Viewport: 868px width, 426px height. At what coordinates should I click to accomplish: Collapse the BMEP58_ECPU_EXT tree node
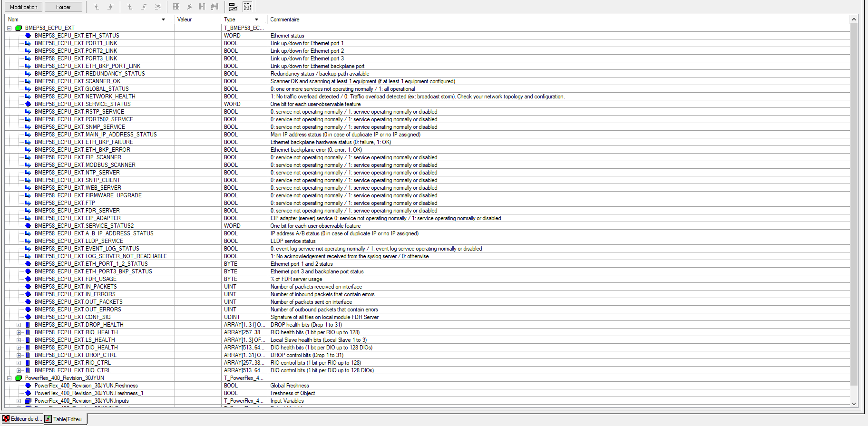(9, 28)
